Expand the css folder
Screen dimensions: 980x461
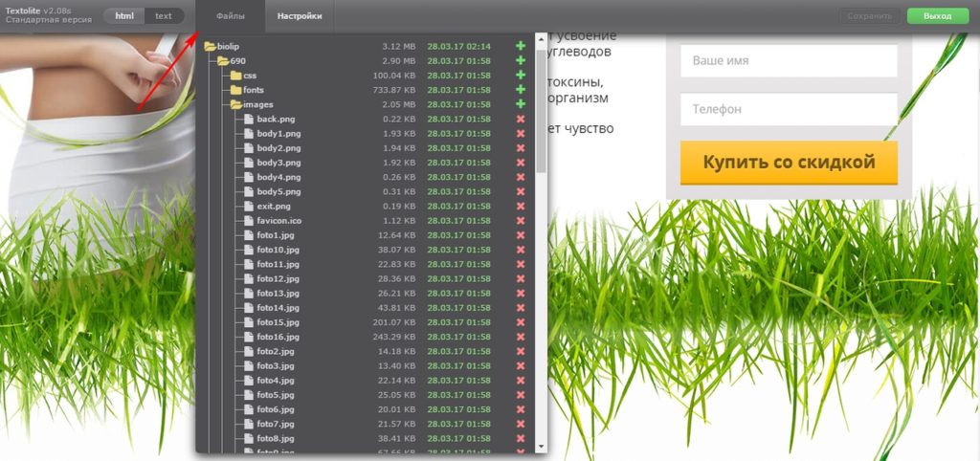pos(235,75)
